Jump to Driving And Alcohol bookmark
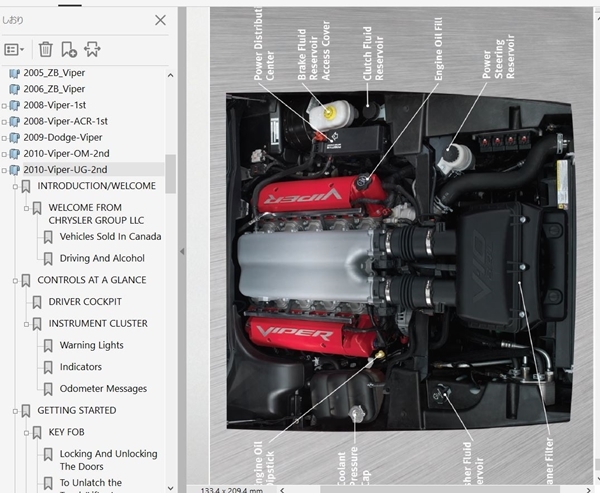Viewport: 600px width, 493px height. 102,258
